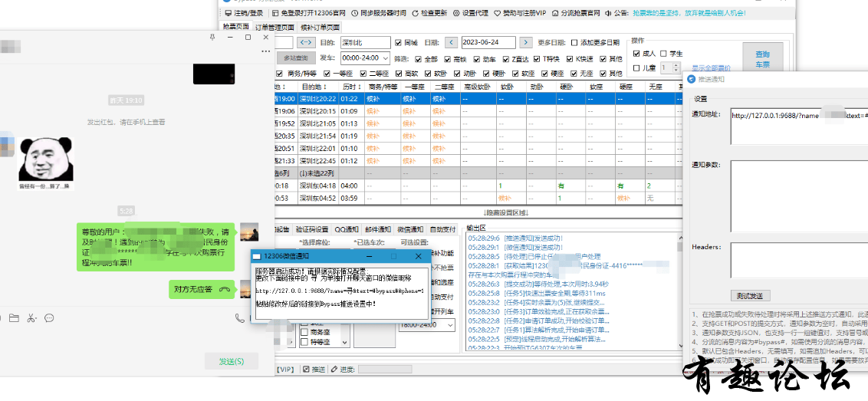Check the 儿童 passenger checkbox
This screenshot has width=868, height=401.
coord(636,68)
